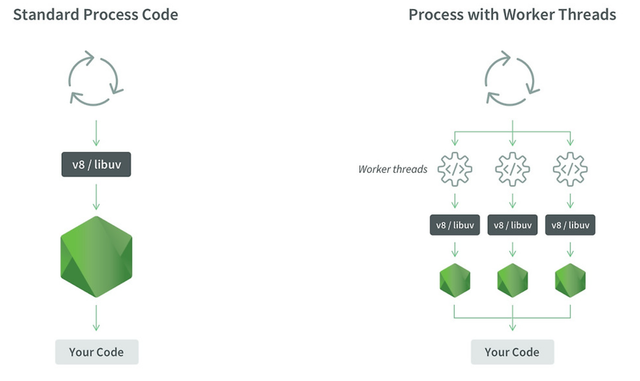
Task: Select the right small Node.js hexagon
Action: click(x=570, y=280)
